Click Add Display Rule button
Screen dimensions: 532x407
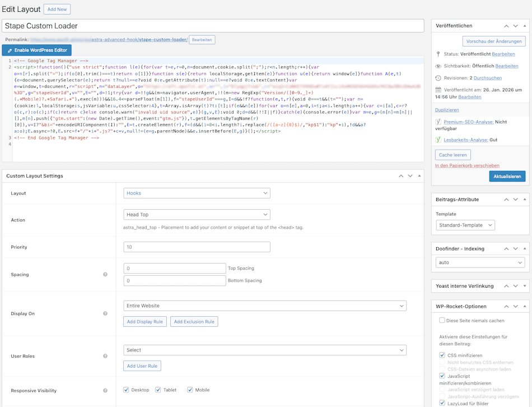[x=145, y=322]
